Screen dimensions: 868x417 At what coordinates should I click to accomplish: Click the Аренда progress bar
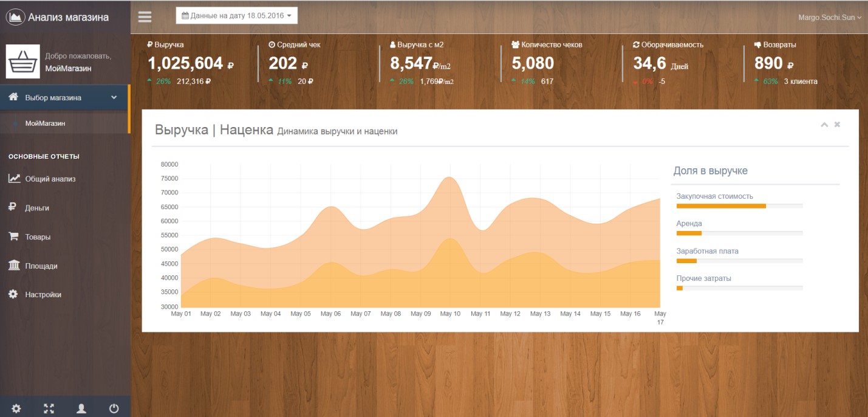point(740,233)
